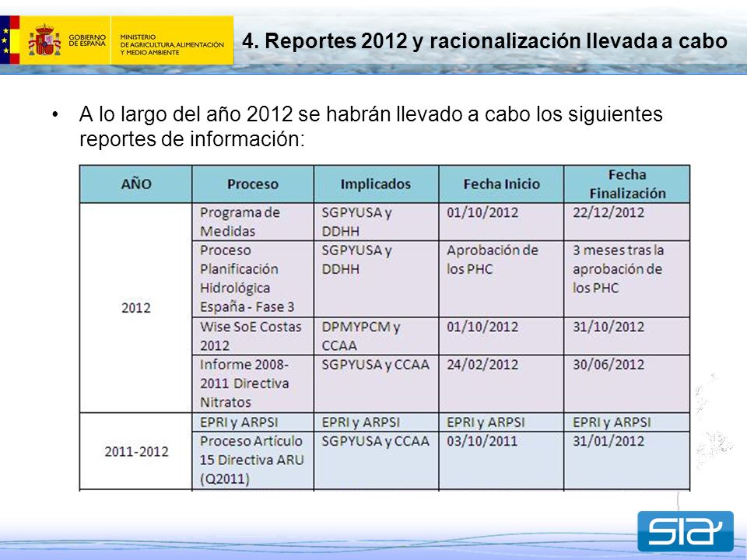
Task: Click the SIA logo
Action: pyautogui.click(x=686, y=531)
